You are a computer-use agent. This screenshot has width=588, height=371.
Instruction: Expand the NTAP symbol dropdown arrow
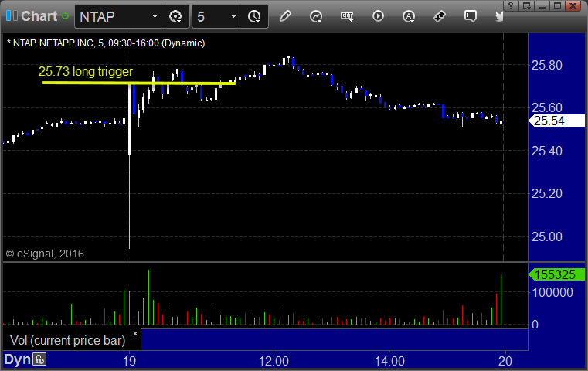pos(155,16)
